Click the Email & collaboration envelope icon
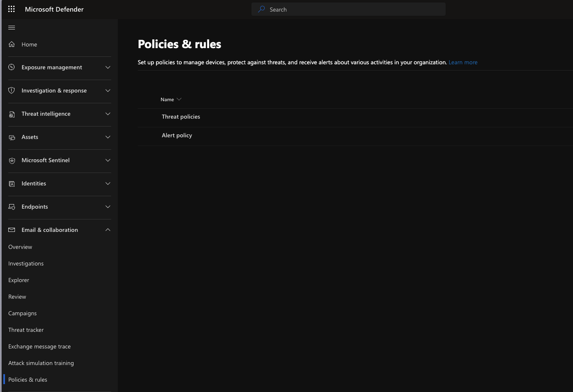 pyautogui.click(x=12, y=230)
